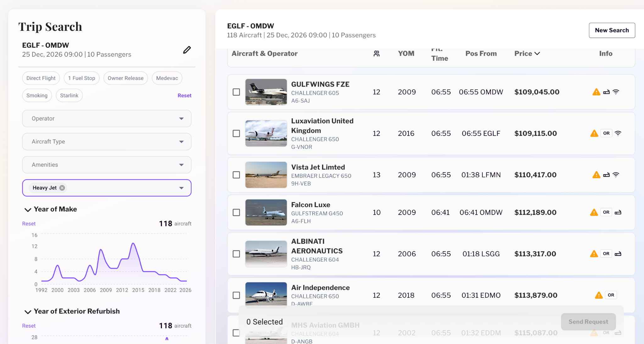
Task: Reset the Year of Exterior Refurbish filter
Action: click(29, 326)
